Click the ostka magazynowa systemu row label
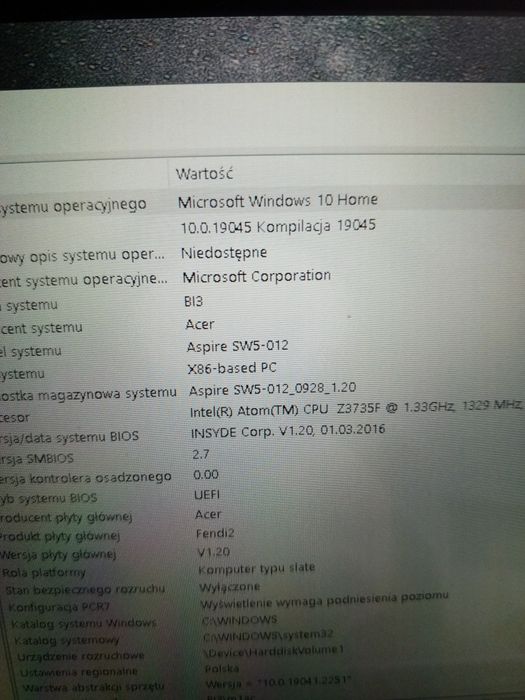 tap(88, 394)
